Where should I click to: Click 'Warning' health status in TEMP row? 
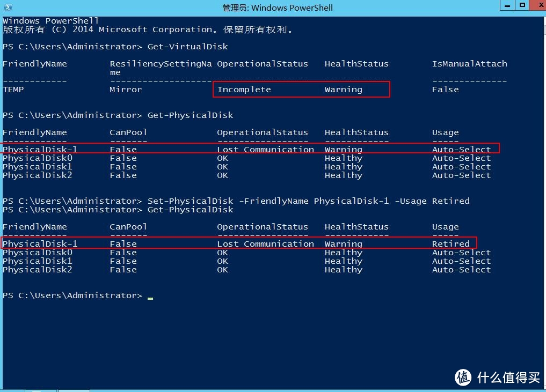(x=344, y=90)
